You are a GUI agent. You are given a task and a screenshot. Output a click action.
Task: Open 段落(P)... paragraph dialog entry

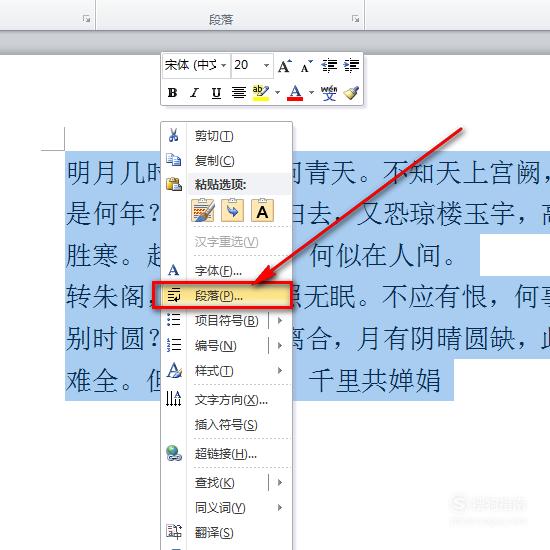point(222,296)
